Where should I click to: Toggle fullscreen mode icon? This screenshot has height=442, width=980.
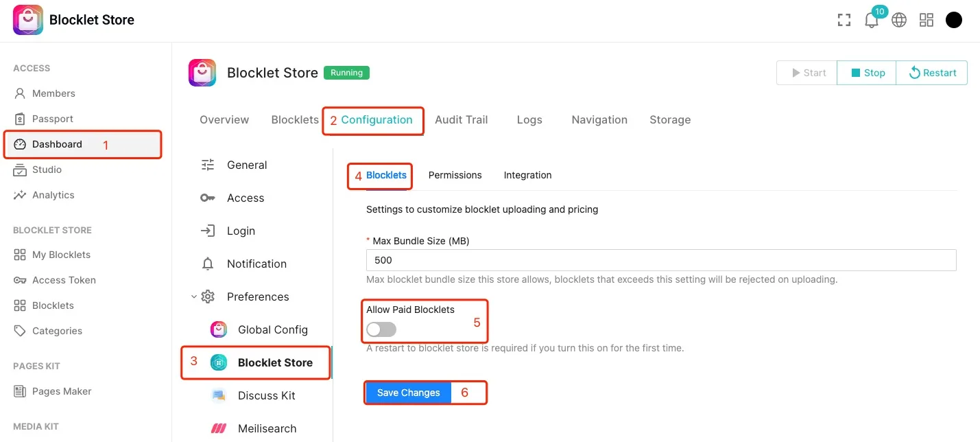coord(844,20)
